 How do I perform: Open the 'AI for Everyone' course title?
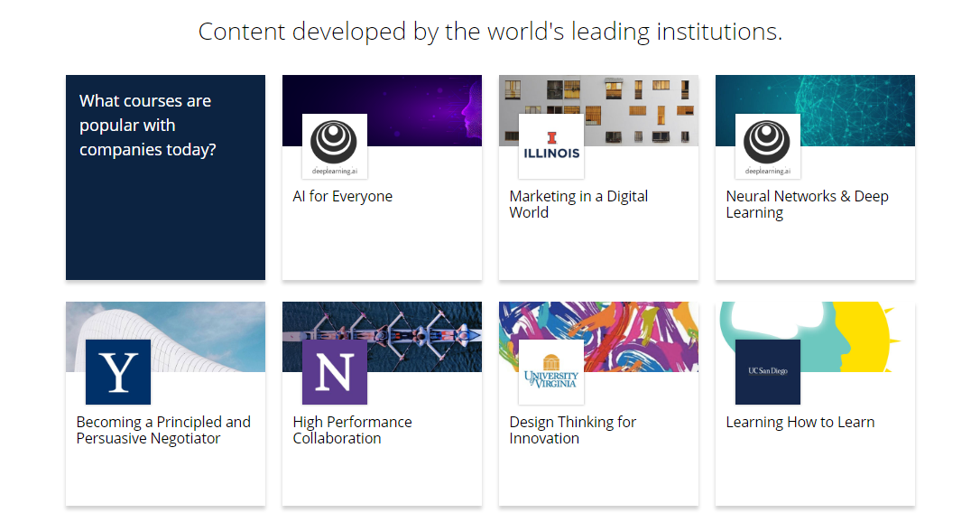point(342,196)
